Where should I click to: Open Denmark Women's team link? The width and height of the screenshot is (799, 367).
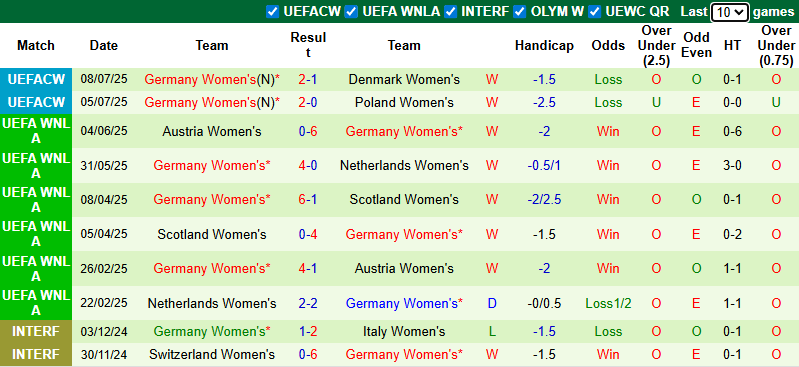click(404, 80)
